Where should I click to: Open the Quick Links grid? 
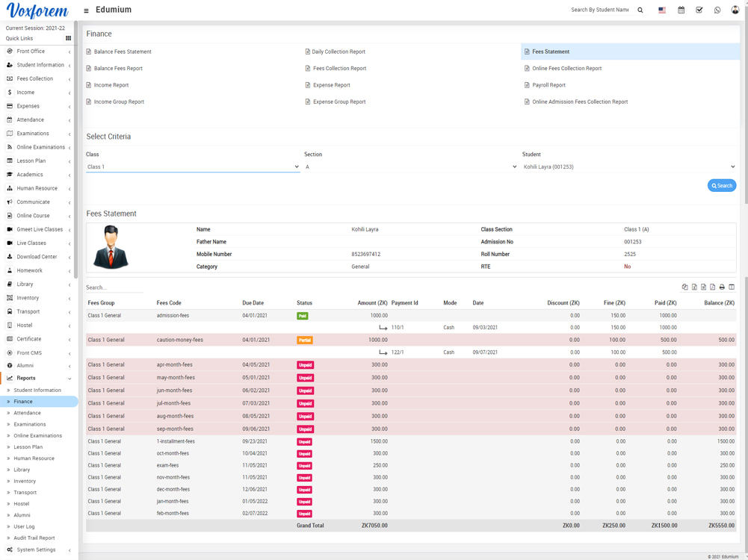68,38
